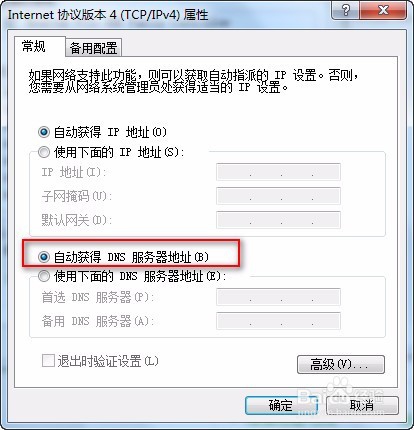This screenshot has height=430, width=414.
Task: Select 使用下面的 IP 地址 radio button
Action: [x=44, y=152]
